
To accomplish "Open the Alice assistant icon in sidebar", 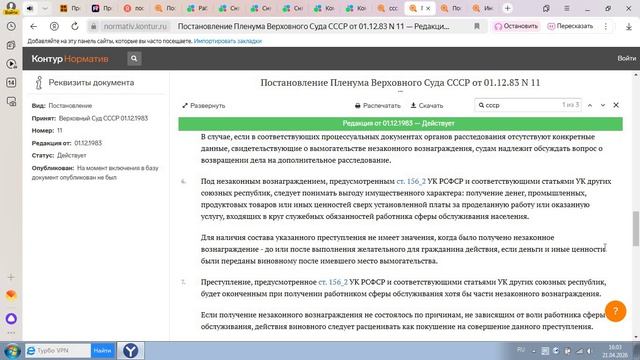I will (x=11, y=318).
